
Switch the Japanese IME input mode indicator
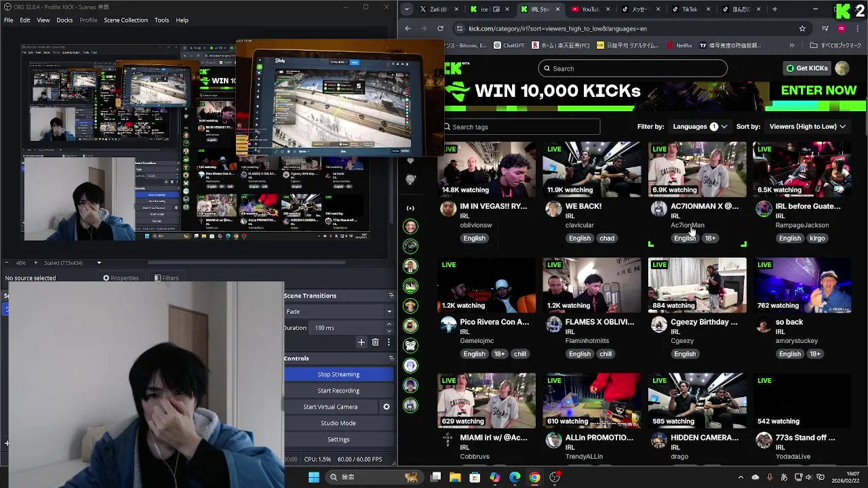[784, 477]
